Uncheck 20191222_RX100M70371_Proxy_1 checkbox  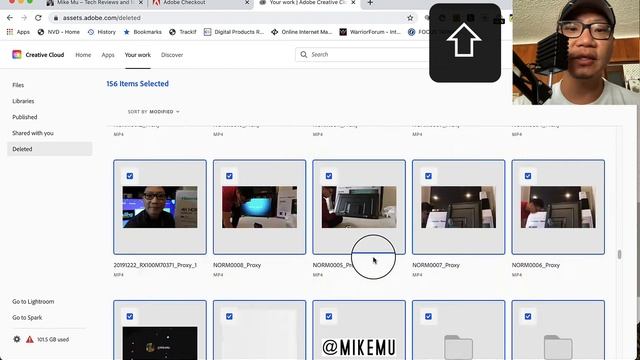click(x=130, y=176)
